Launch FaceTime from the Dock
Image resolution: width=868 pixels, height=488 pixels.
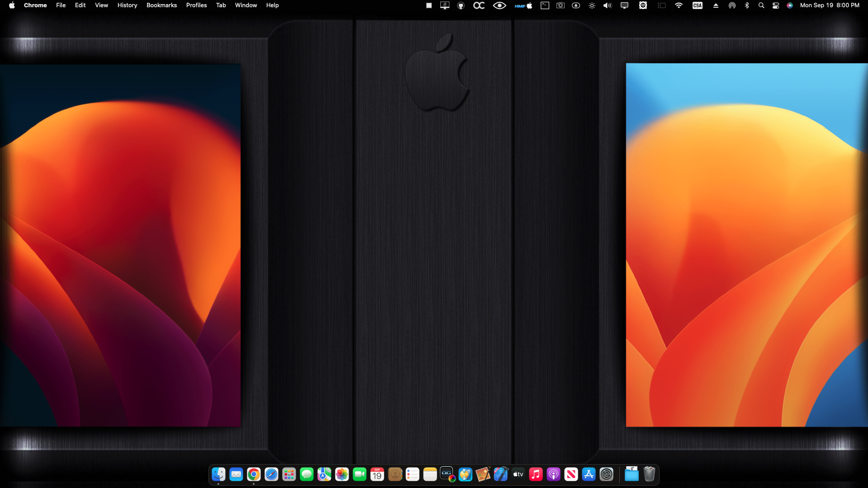pyautogui.click(x=360, y=474)
